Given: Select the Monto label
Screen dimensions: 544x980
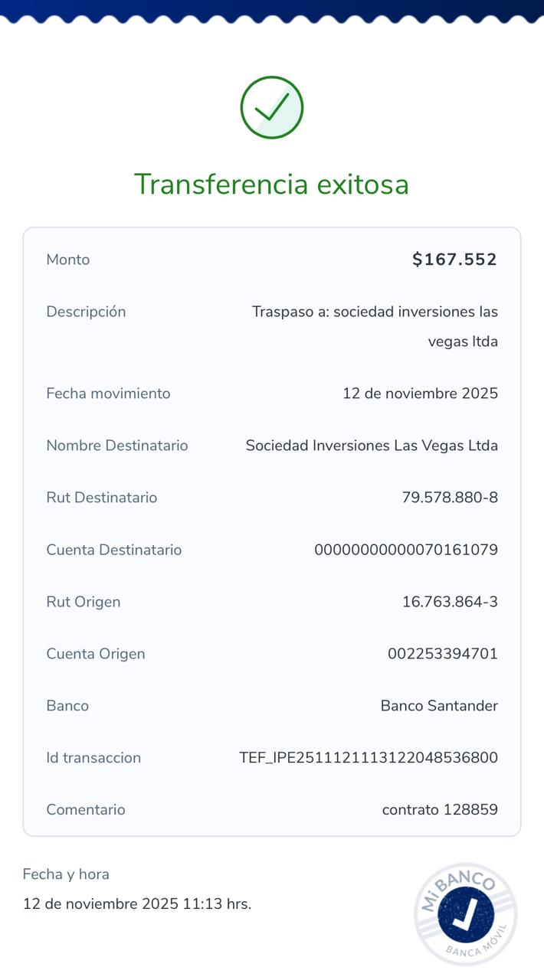Looking at the screenshot, I should click(x=68, y=260).
